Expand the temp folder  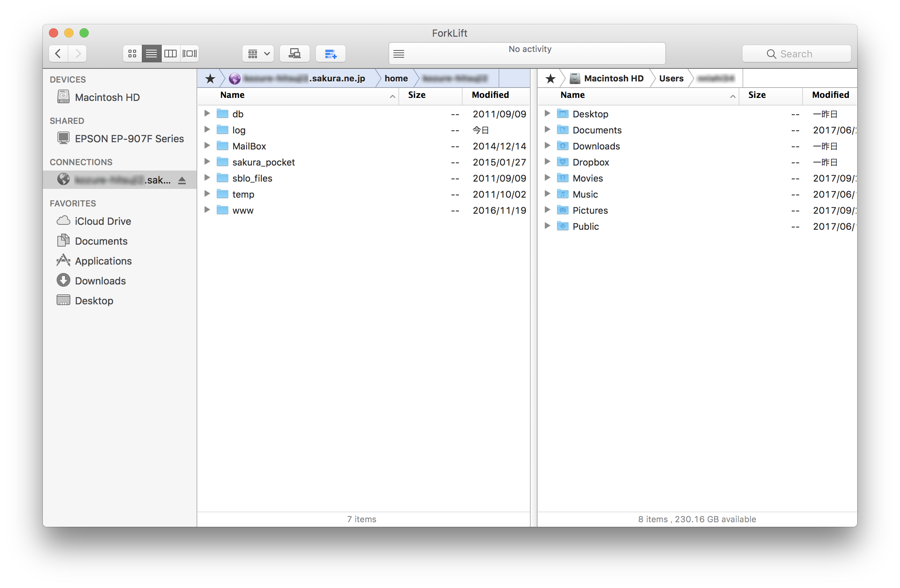(x=207, y=193)
